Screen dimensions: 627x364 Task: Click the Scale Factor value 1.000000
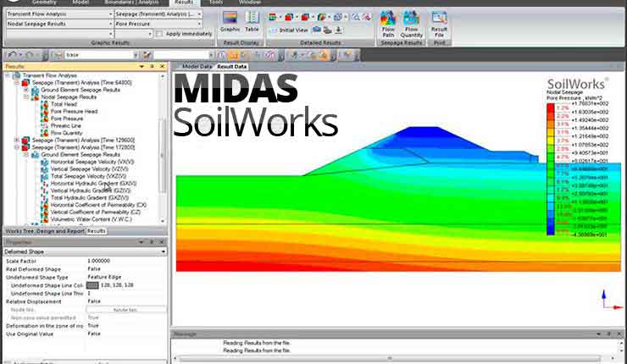99,261
